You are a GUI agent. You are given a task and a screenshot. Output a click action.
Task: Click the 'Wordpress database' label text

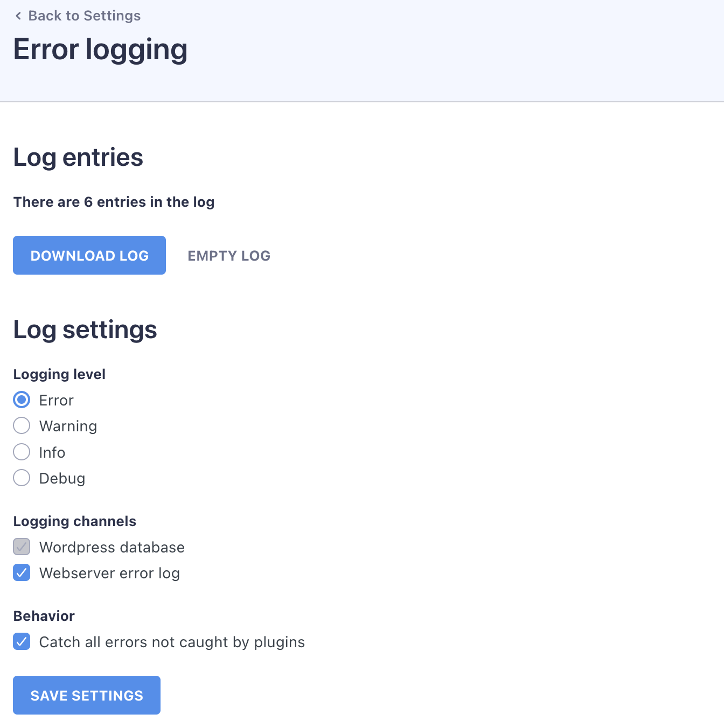pos(112,548)
